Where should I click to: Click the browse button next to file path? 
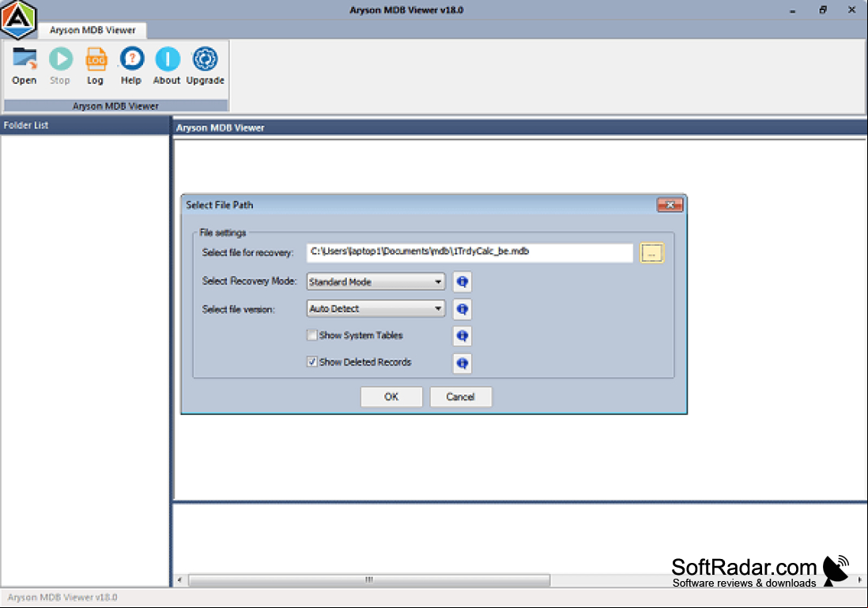(651, 253)
